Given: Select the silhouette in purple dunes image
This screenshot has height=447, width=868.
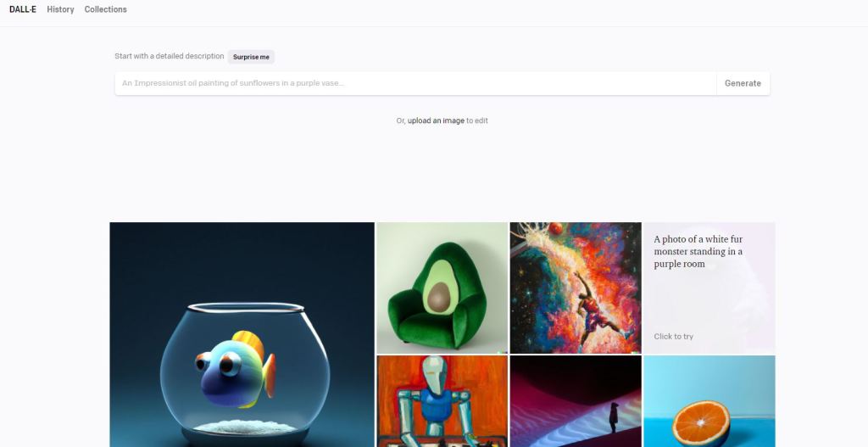Looking at the screenshot, I should [x=576, y=401].
